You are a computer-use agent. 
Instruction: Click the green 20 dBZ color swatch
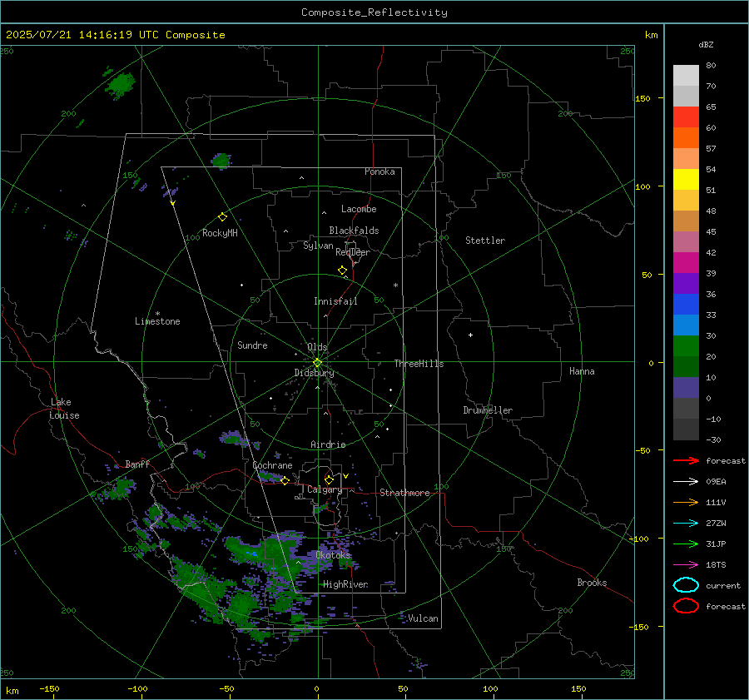(x=686, y=346)
